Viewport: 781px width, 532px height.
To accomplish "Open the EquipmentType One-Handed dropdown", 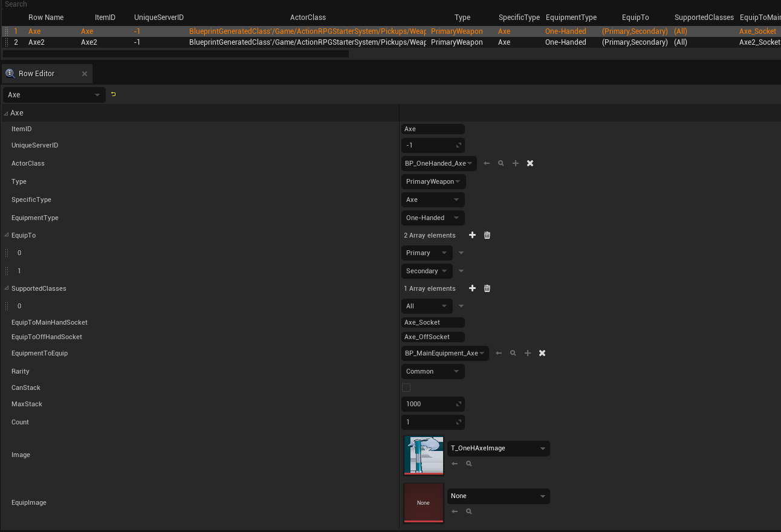I will pyautogui.click(x=433, y=218).
